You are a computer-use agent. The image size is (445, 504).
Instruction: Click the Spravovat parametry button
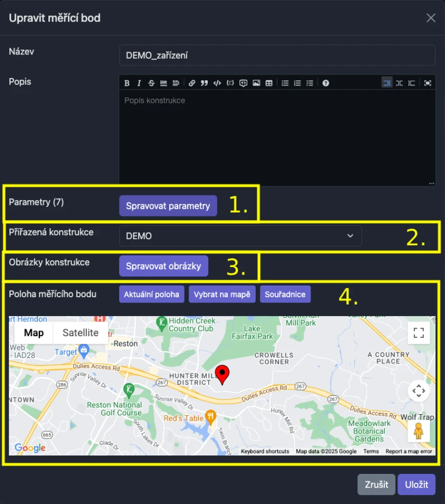point(168,206)
